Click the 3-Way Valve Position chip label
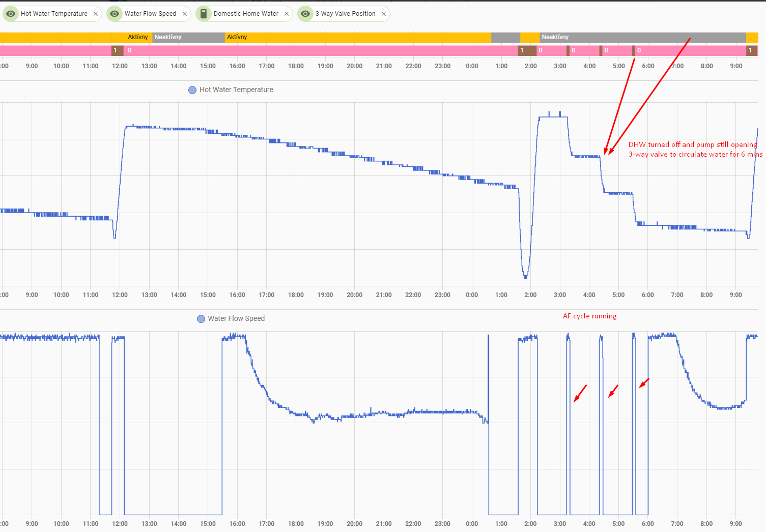This screenshot has width=766, height=532. pos(345,14)
